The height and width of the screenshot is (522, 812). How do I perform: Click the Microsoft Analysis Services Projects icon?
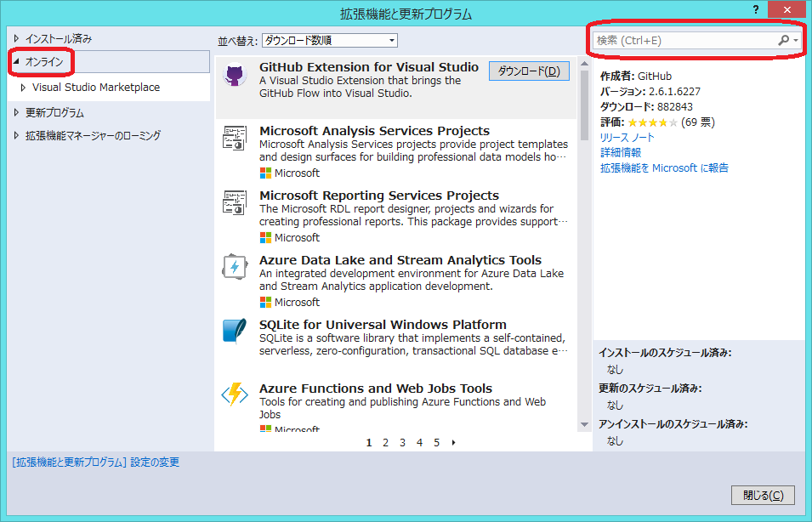click(x=235, y=139)
